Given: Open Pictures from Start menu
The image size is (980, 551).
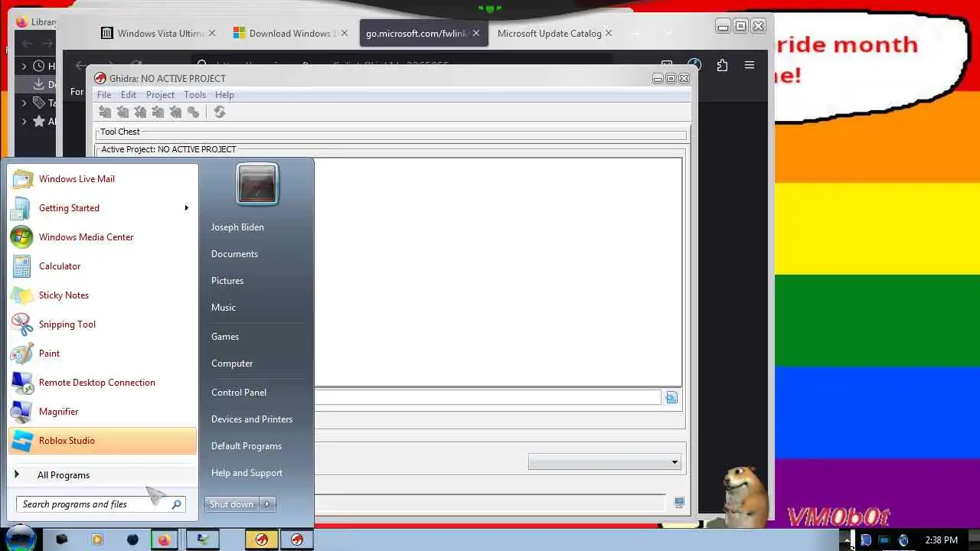Looking at the screenshot, I should coord(227,281).
